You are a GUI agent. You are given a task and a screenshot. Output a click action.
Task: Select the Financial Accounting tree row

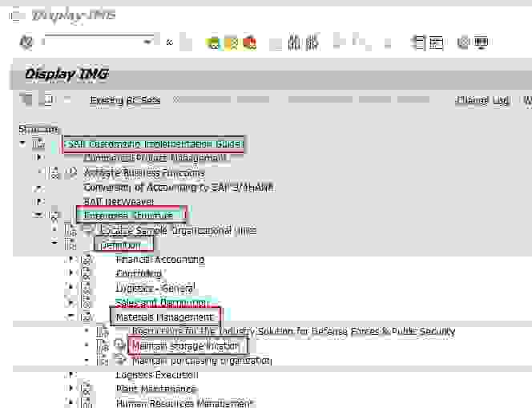159,260
